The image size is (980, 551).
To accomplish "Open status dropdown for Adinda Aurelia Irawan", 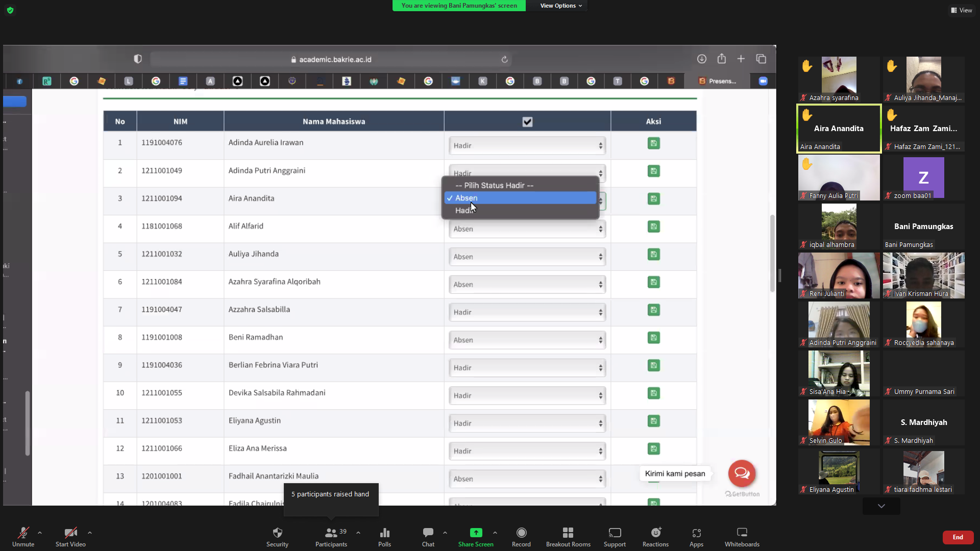I will 527,146.
